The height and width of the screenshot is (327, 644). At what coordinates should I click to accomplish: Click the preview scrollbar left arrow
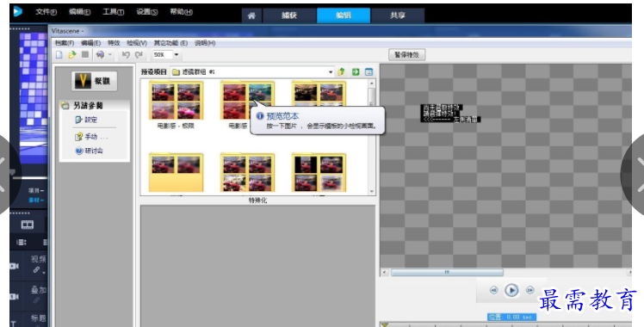(385, 272)
